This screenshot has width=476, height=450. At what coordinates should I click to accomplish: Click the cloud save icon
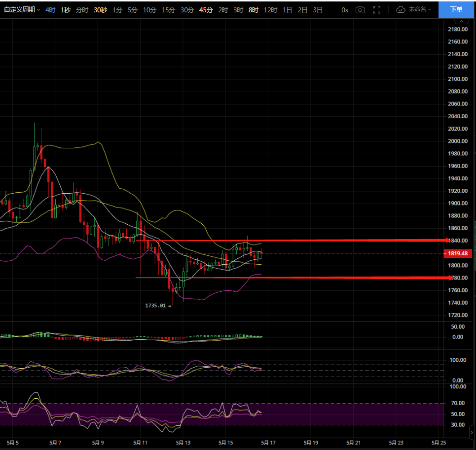pyautogui.click(x=401, y=10)
